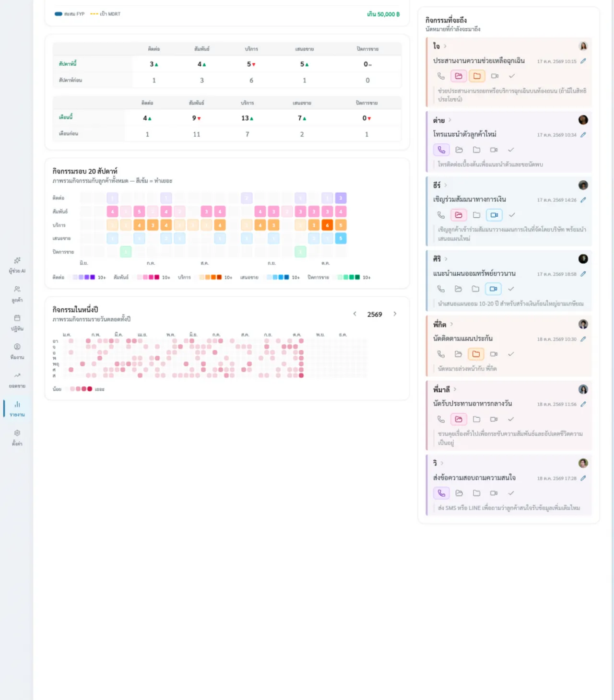Mark ส่งข้อความสอบถามความสนใจ as completed

pyautogui.click(x=511, y=493)
